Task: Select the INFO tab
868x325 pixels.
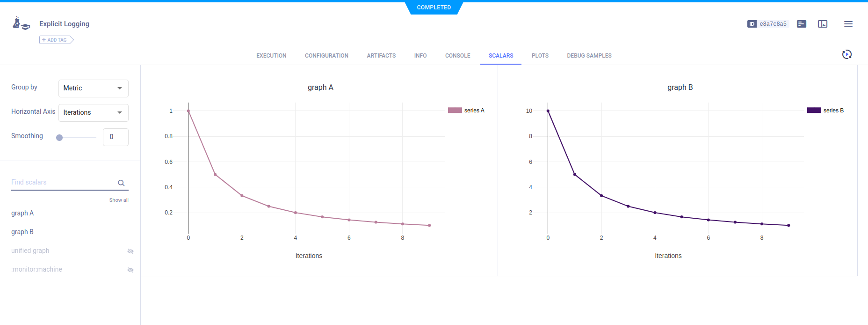Action: click(420, 56)
